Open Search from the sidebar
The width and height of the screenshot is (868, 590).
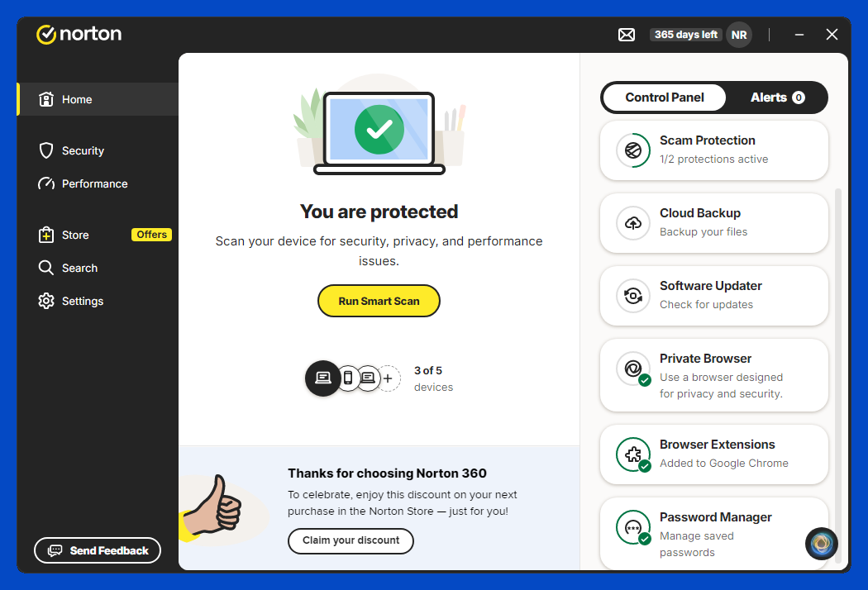(98, 268)
